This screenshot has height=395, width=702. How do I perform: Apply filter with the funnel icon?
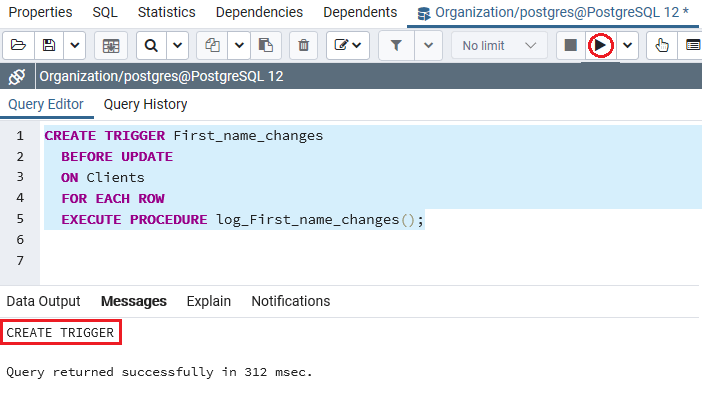pos(396,45)
